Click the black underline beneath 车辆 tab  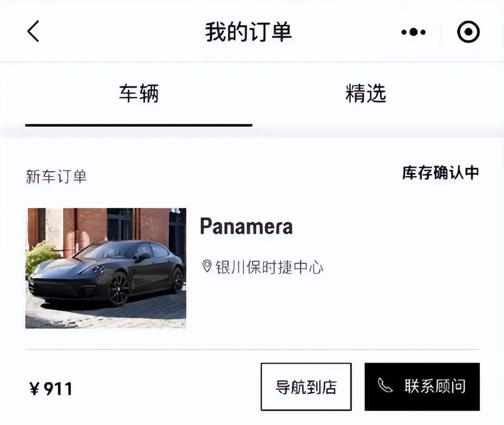tap(139, 125)
